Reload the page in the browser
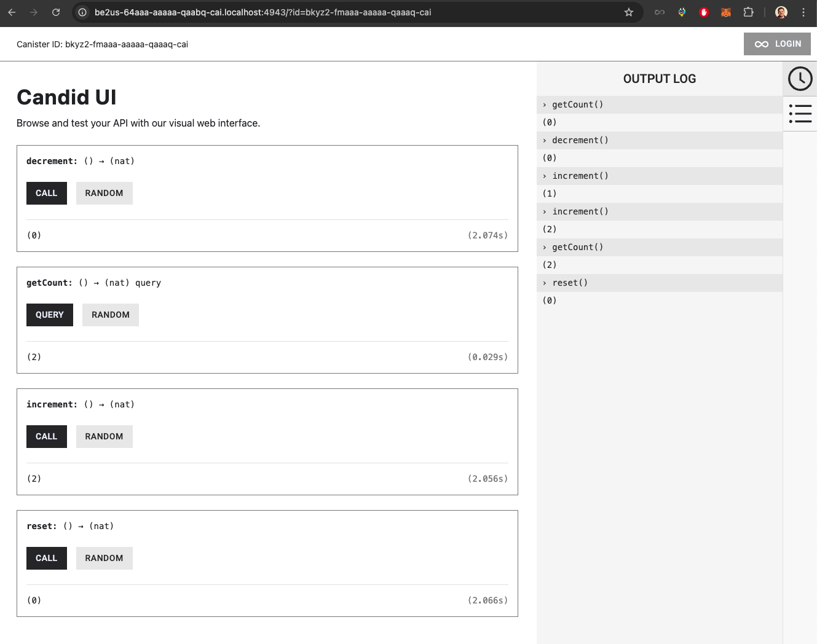 pos(56,12)
